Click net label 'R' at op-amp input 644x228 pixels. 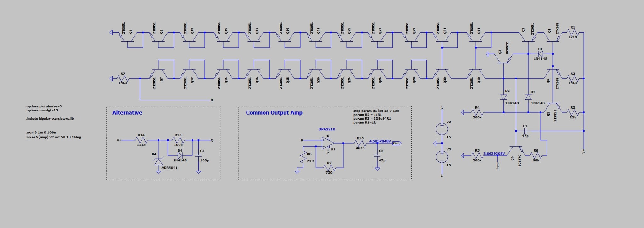[x=302, y=140]
